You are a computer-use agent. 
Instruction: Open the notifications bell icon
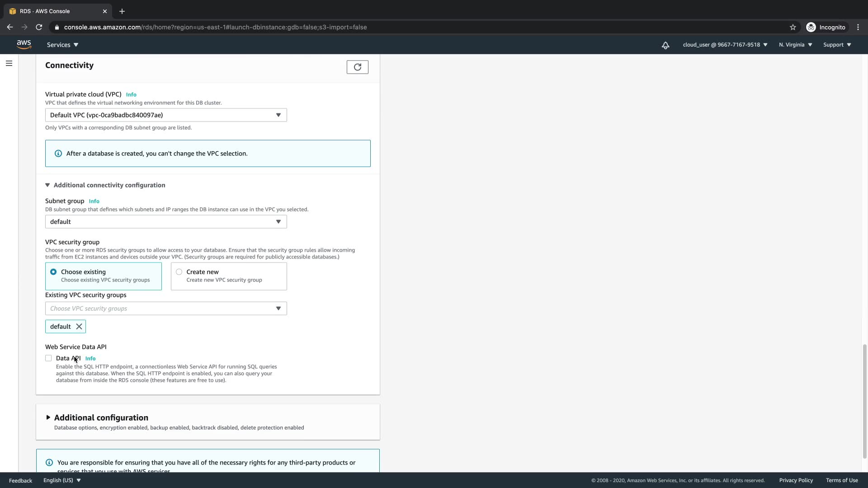[x=665, y=45]
